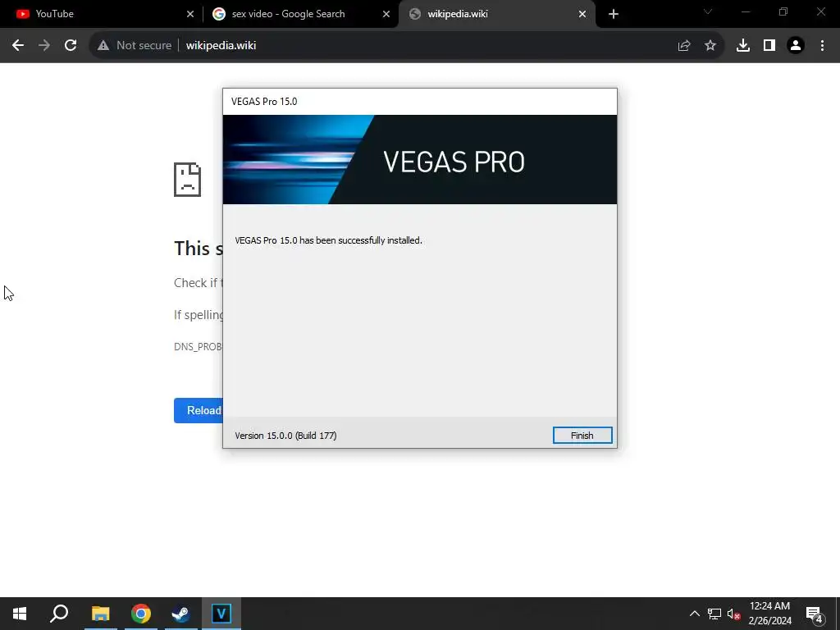Open the Chrome three-dot menu
The image size is (840, 630).
click(822, 46)
